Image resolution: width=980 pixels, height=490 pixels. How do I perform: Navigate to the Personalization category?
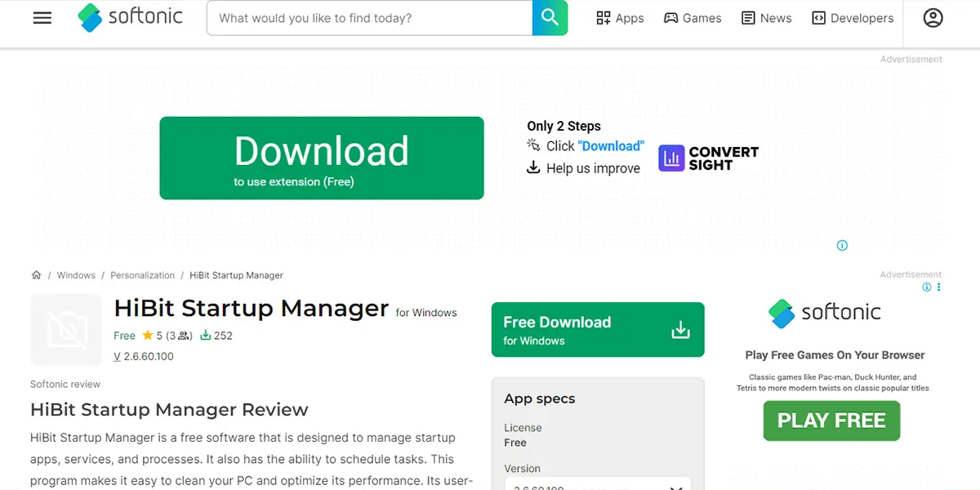[x=142, y=275]
